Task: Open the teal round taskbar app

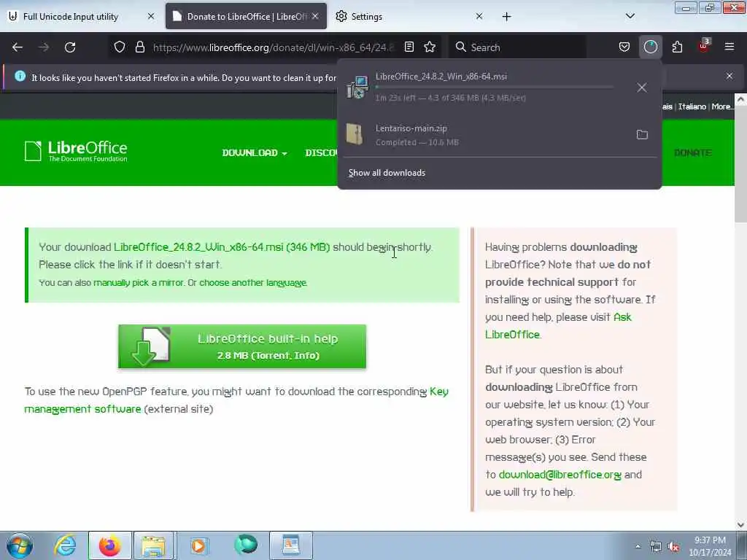Action: point(246,545)
